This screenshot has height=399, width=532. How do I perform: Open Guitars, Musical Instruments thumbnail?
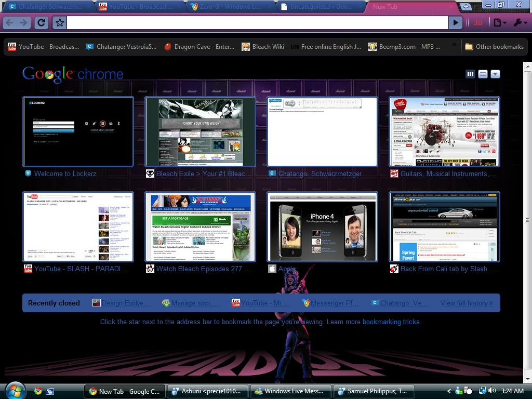(445, 131)
